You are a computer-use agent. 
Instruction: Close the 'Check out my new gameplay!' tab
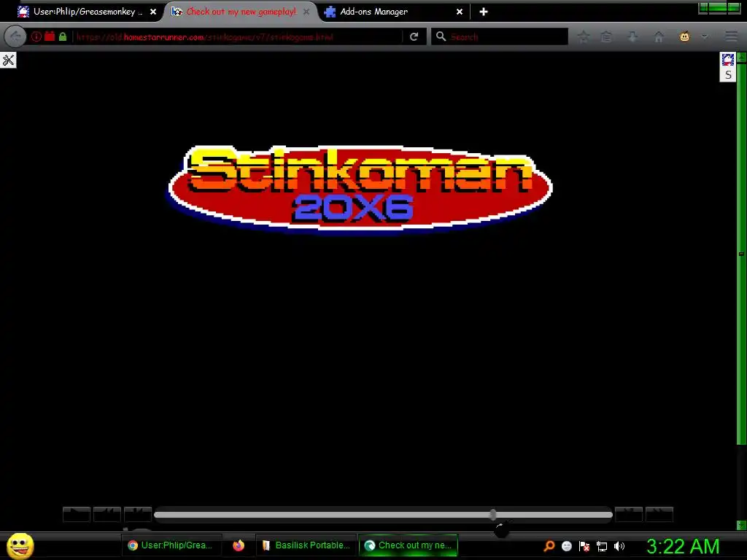pos(307,12)
